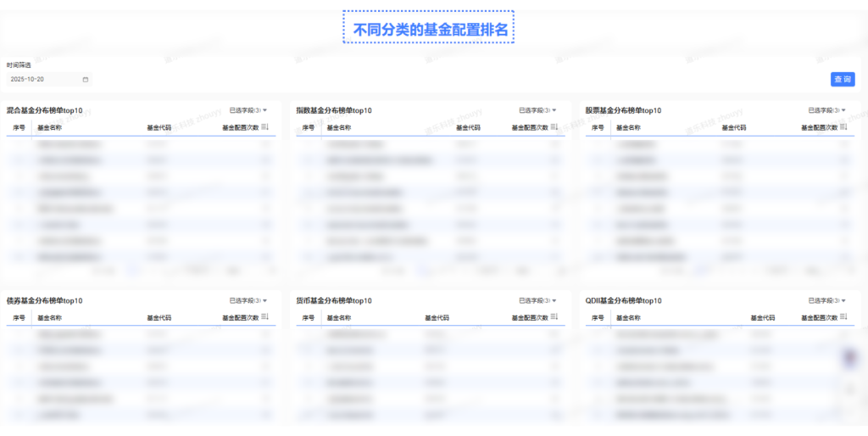Click the purple floating assistant icon

pyautogui.click(x=849, y=358)
